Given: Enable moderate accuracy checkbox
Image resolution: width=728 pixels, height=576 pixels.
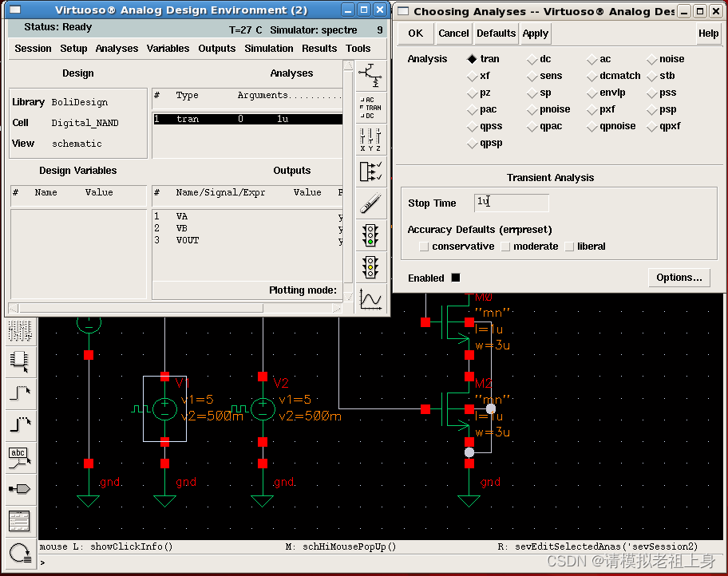Looking at the screenshot, I should (505, 247).
